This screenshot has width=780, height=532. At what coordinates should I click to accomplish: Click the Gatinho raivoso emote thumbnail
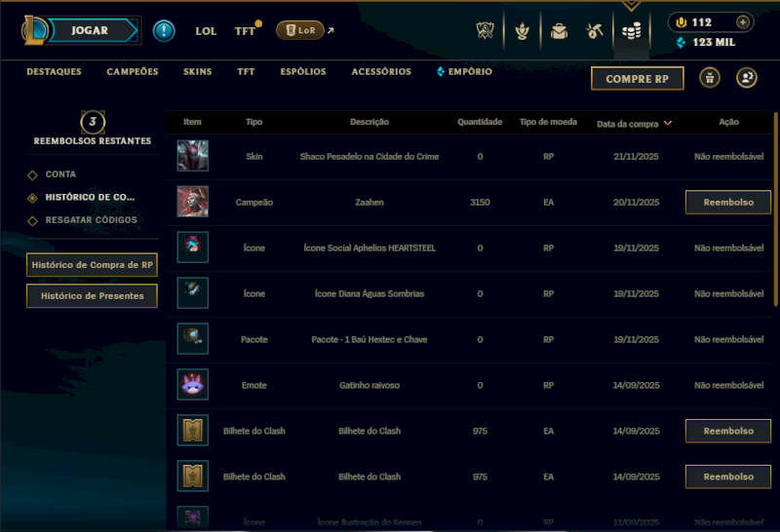point(192,384)
